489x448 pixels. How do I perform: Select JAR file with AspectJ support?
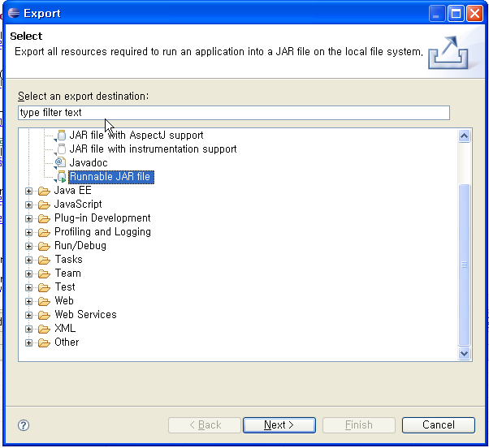click(136, 136)
